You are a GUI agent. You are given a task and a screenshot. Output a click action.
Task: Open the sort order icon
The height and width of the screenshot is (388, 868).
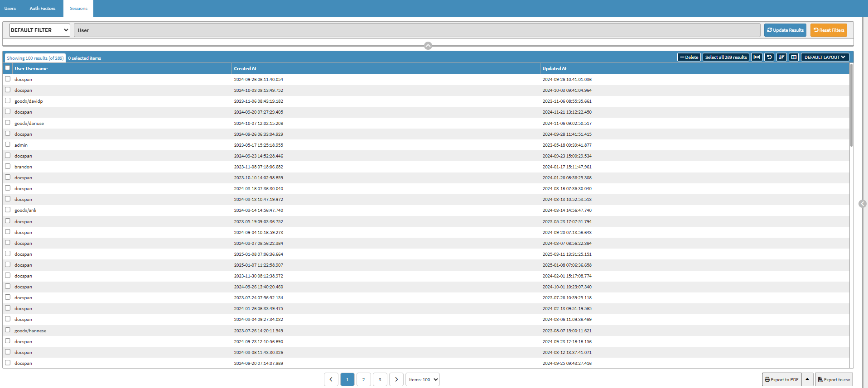781,57
